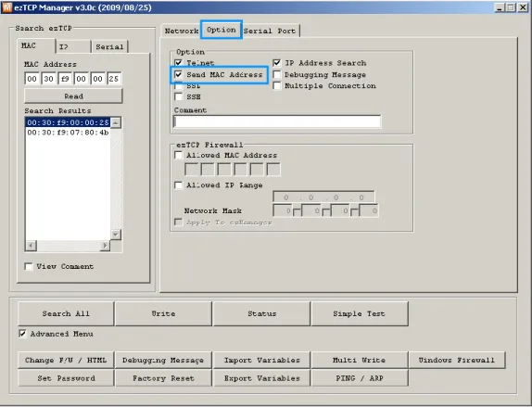Click the results list scroll up arrow
Viewport: 532px width, 407px height.
116,122
